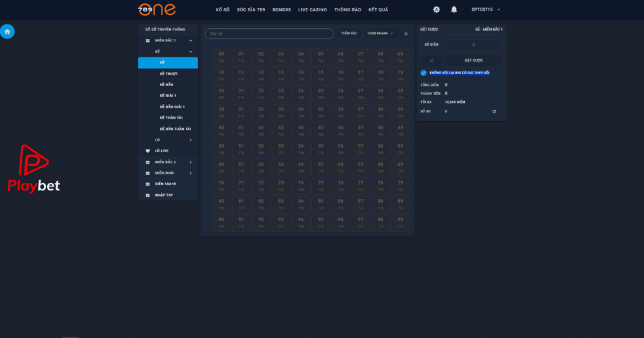Toggle the 'Không hỏi lại khi có giá thay đổi' checkbox

(x=423, y=73)
